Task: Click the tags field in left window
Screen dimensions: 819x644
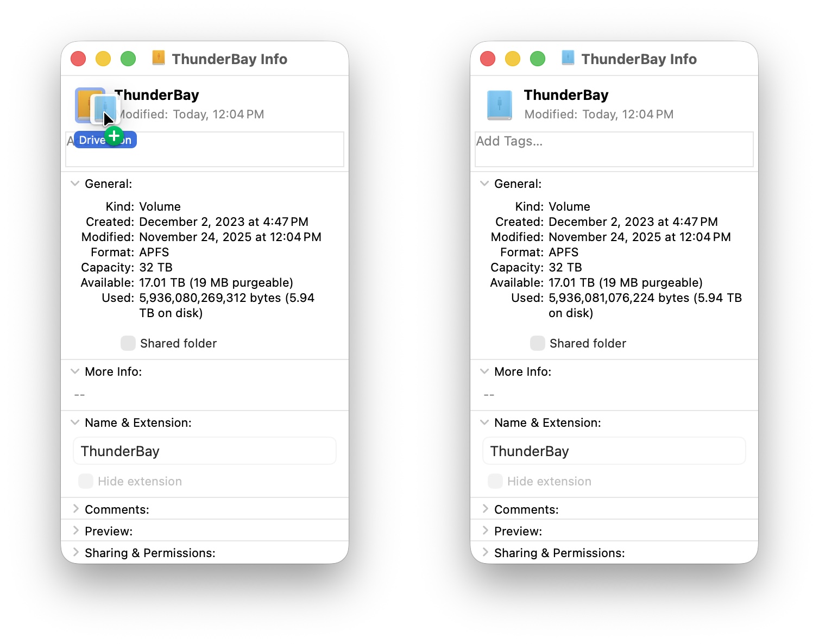Action: pos(205,149)
